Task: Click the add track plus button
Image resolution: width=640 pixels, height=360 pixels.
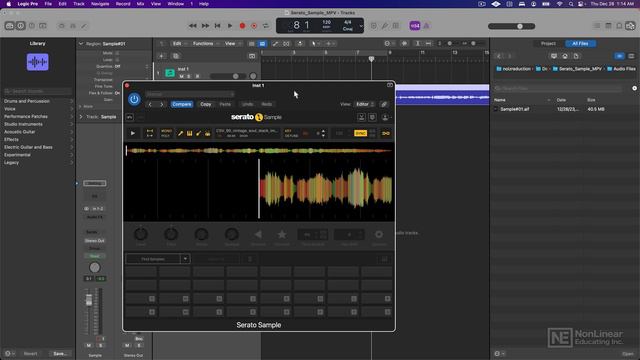Action: (161, 56)
